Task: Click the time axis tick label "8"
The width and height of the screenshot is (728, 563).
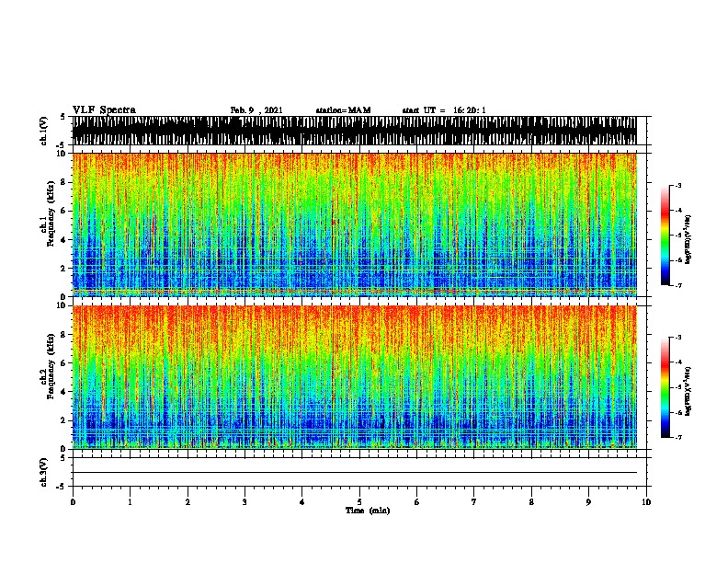Action: (x=531, y=502)
